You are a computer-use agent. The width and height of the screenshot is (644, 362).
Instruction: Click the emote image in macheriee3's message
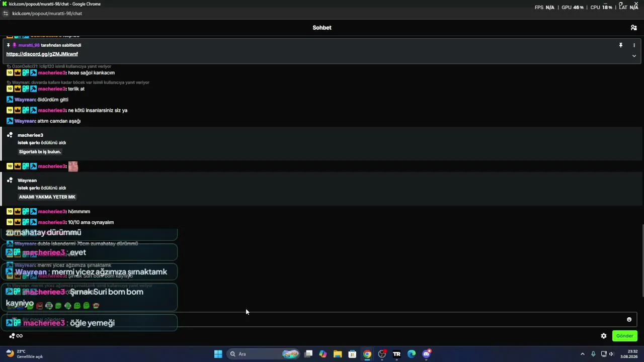coord(73,166)
